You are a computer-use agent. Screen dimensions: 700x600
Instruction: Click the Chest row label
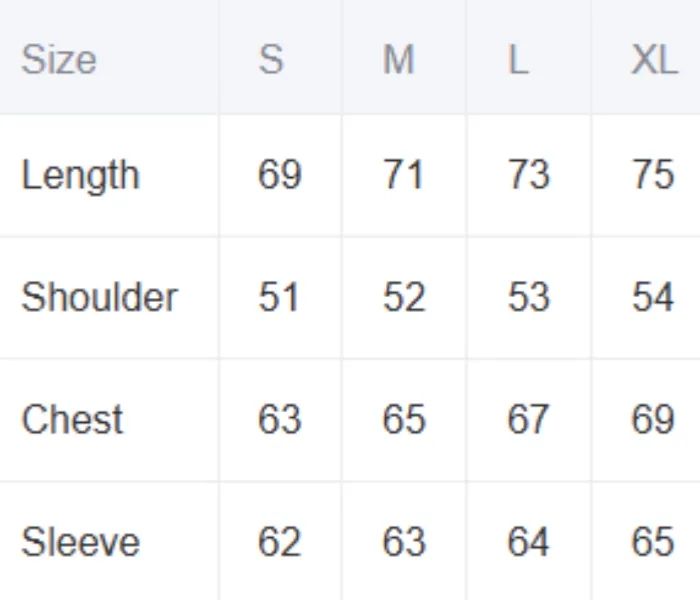coord(72,420)
